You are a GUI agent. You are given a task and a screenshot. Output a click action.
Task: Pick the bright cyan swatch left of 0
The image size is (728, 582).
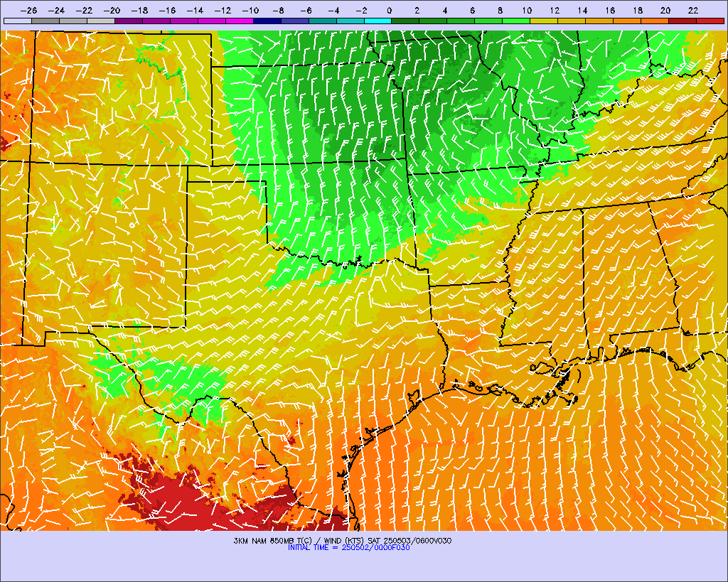[378, 21]
